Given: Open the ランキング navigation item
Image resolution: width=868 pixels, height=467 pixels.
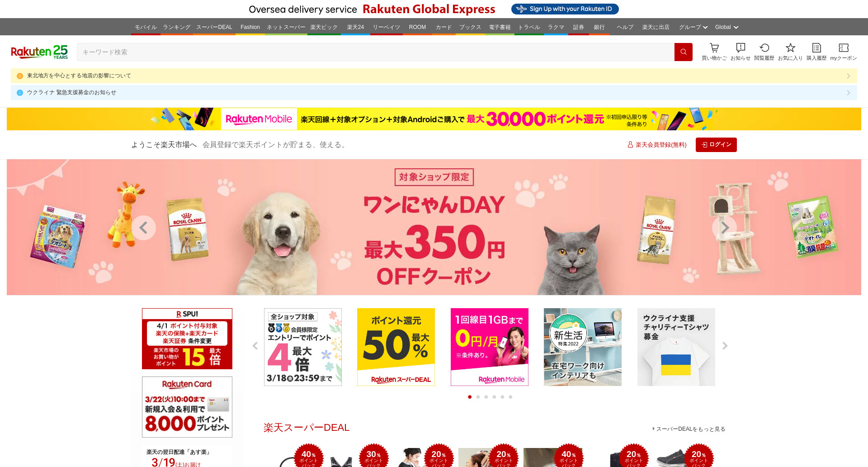Looking at the screenshot, I should click(x=177, y=27).
